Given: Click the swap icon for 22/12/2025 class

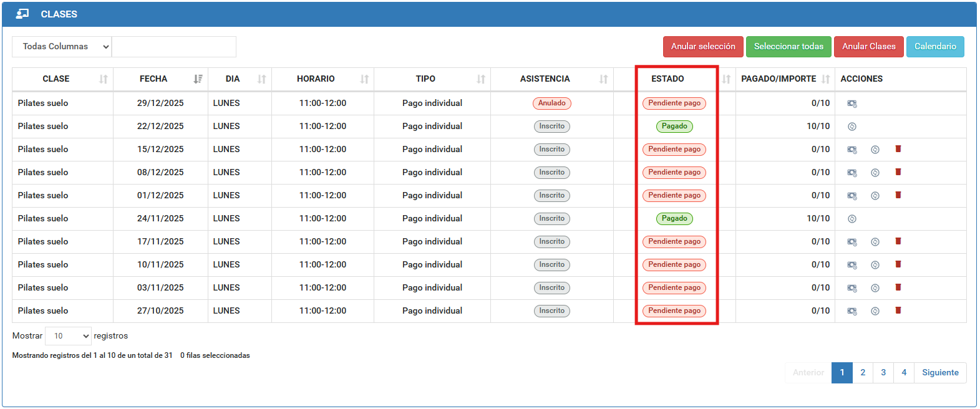Looking at the screenshot, I should pyautogui.click(x=851, y=127).
